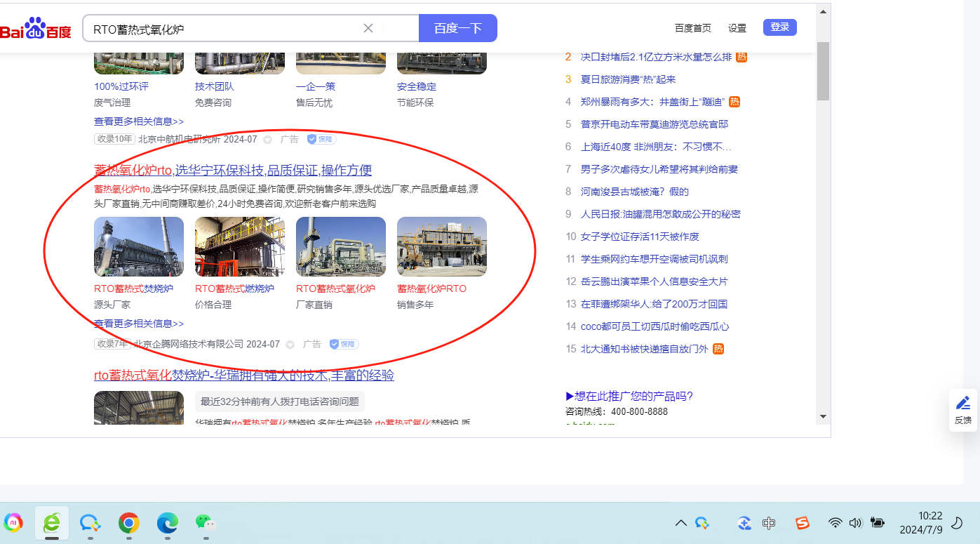980x544 pixels.
Task: Click the 登录 login button
Action: (x=779, y=27)
